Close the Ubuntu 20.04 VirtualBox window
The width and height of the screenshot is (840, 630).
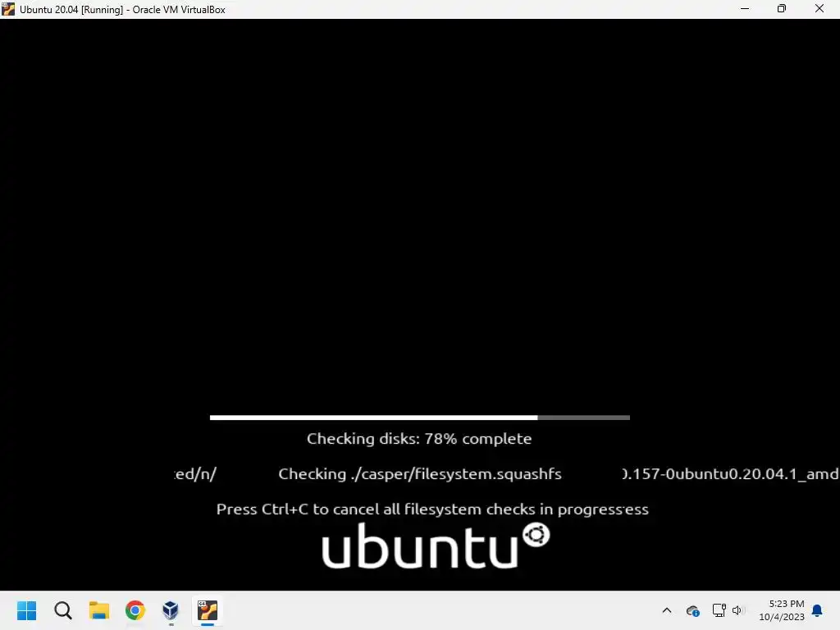pyautogui.click(x=819, y=9)
